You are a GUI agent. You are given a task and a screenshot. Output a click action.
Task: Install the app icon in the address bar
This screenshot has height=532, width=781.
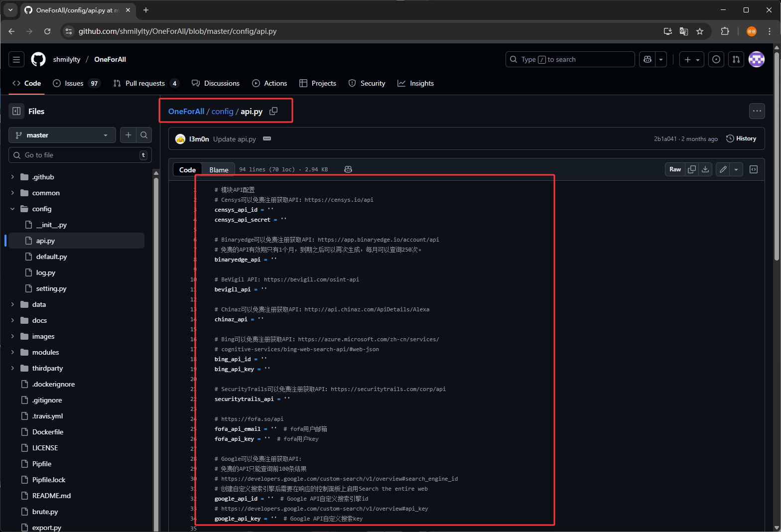668,31
